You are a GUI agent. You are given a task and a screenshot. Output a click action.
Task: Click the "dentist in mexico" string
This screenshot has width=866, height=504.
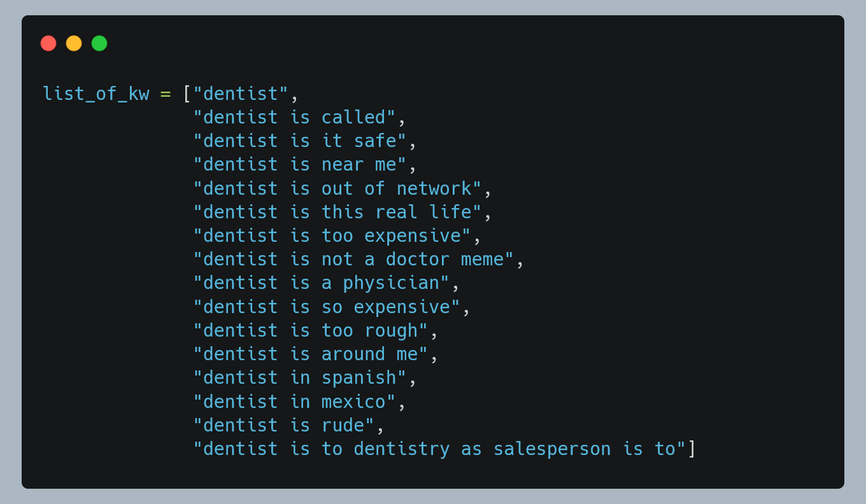(294, 402)
